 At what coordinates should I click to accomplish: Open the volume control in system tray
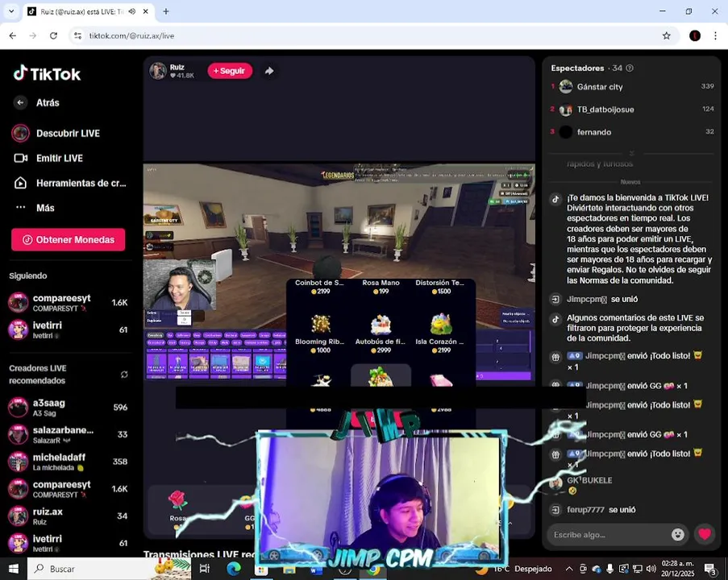[x=651, y=569]
